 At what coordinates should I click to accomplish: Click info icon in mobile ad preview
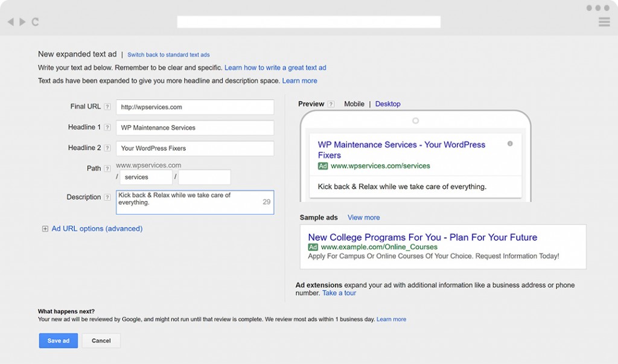click(x=510, y=144)
